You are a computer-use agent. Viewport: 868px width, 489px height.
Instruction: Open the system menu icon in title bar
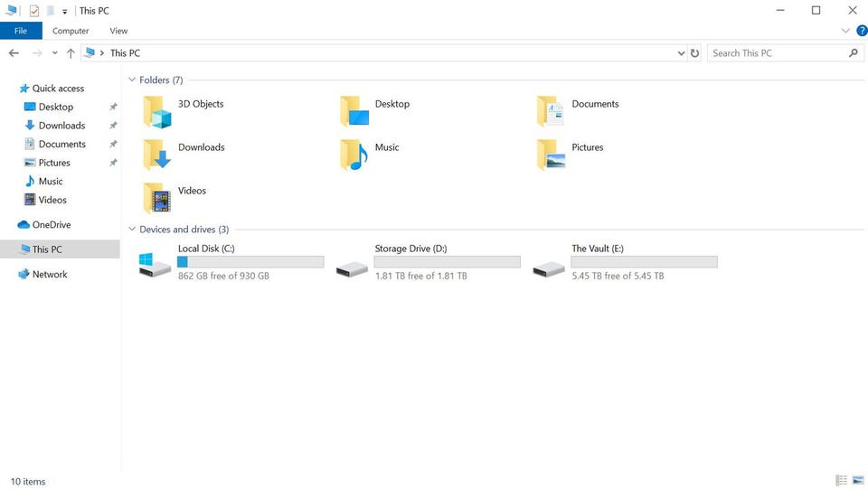click(12, 10)
